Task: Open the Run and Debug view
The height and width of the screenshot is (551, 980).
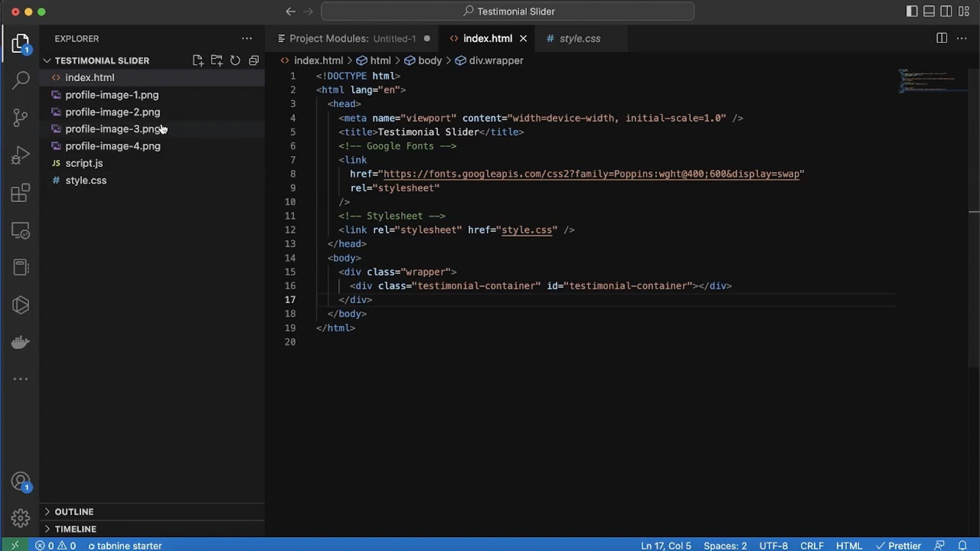Action: pos(20,155)
